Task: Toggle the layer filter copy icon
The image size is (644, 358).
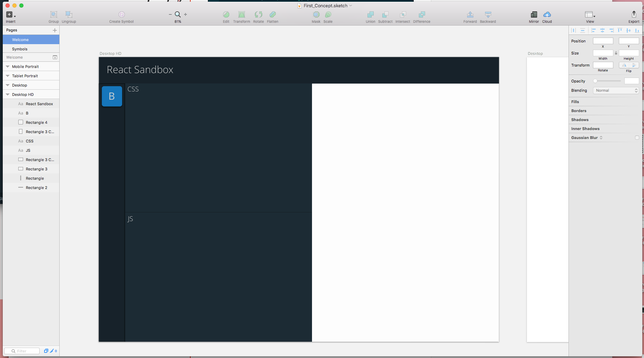Action: 46,351
